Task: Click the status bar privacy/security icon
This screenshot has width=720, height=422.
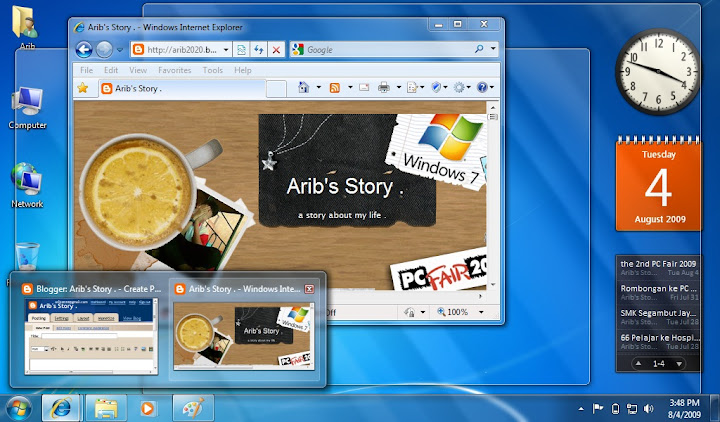Action: point(409,312)
